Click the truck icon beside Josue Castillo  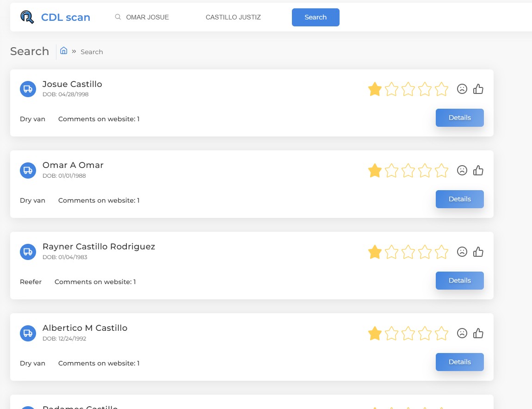pyautogui.click(x=28, y=89)
